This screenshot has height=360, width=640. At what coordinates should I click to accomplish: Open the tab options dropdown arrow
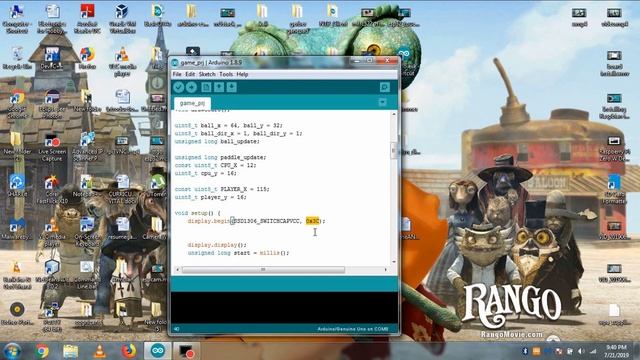tap(382, 102)
